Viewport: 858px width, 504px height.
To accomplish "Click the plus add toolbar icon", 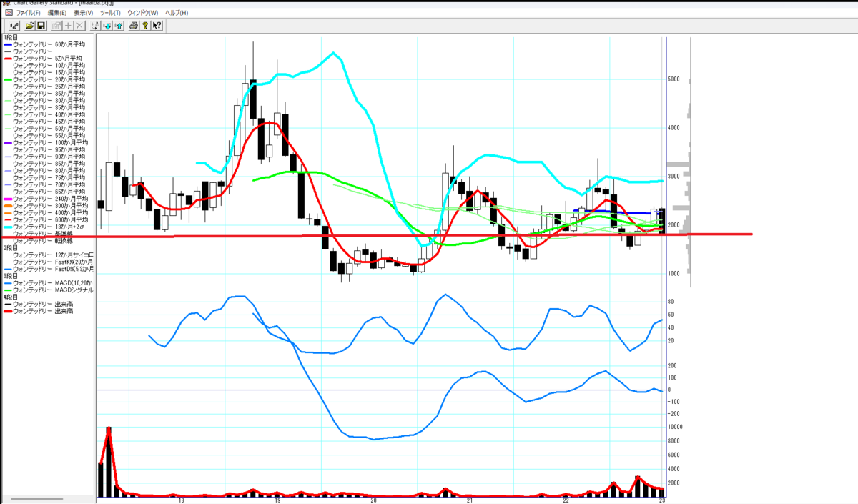I will click(x=68, y=26).
